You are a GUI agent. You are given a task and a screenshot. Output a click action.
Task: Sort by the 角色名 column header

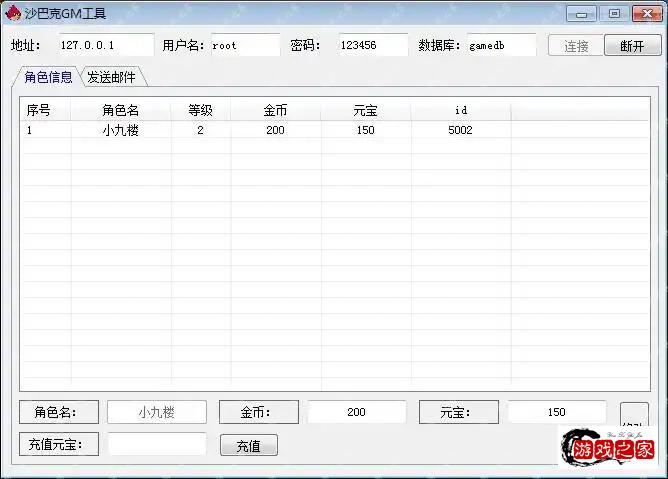pyautogui.click(x=121, y=110)
